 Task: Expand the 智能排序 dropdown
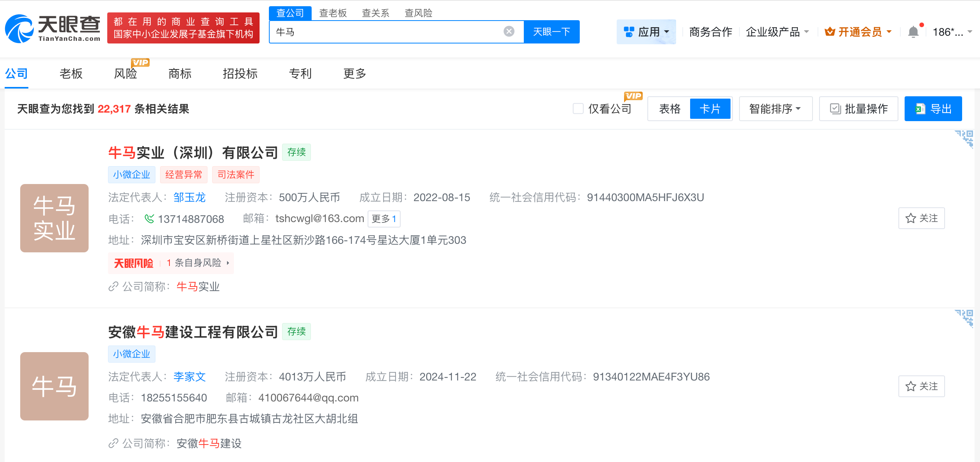point(775,109)
